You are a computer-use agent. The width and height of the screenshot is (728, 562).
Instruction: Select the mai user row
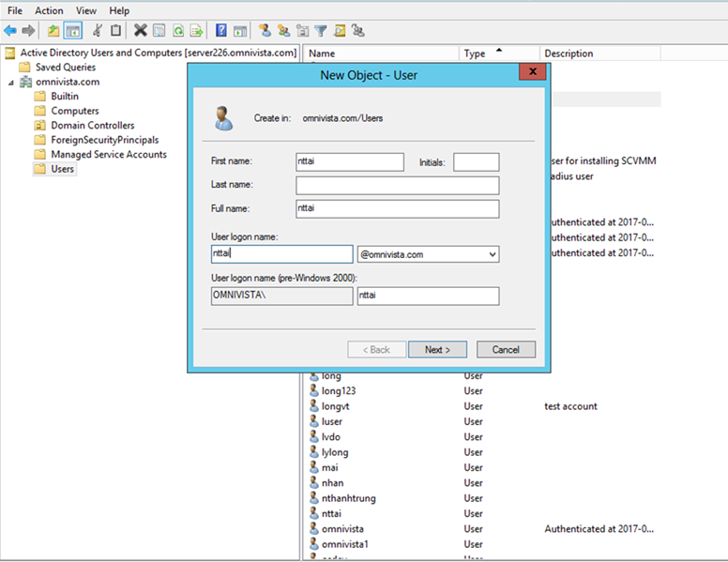483,467
